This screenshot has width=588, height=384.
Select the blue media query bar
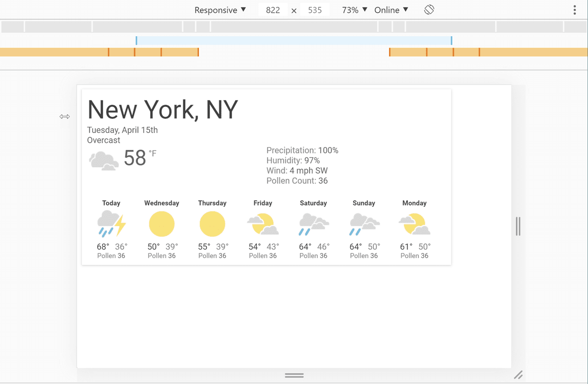294,41
